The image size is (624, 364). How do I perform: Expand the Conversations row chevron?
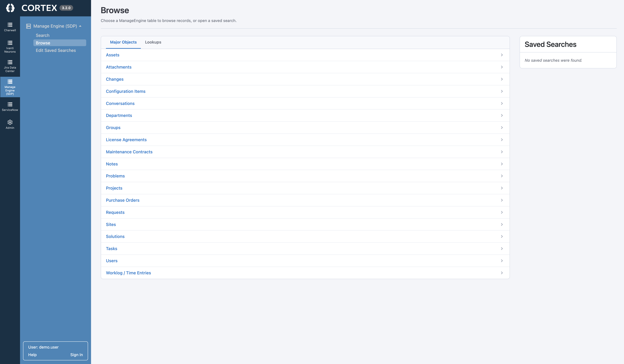coord(502,103)
